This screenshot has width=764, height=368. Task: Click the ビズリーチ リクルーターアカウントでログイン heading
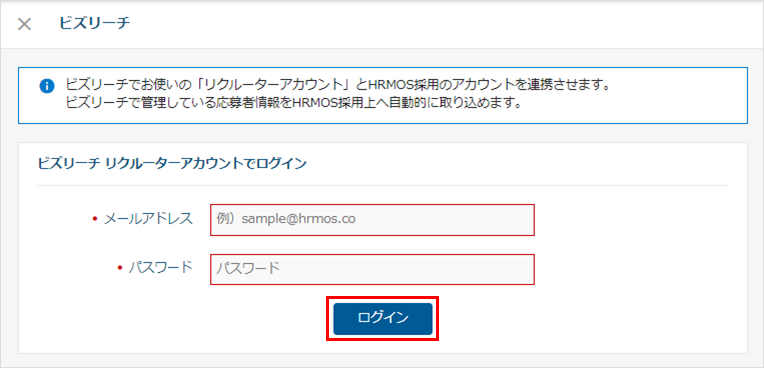pyautogui.click(x=172, y=164)
